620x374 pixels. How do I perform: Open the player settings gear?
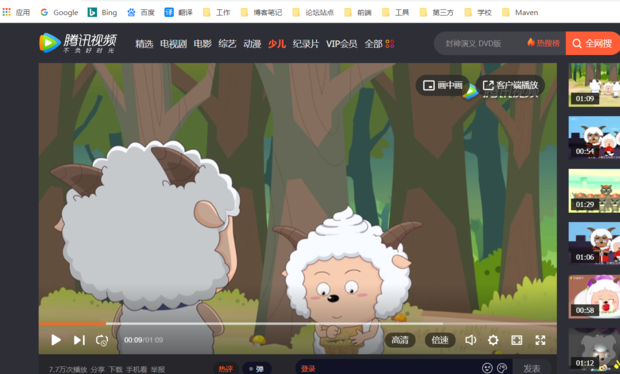click(493, 340)
